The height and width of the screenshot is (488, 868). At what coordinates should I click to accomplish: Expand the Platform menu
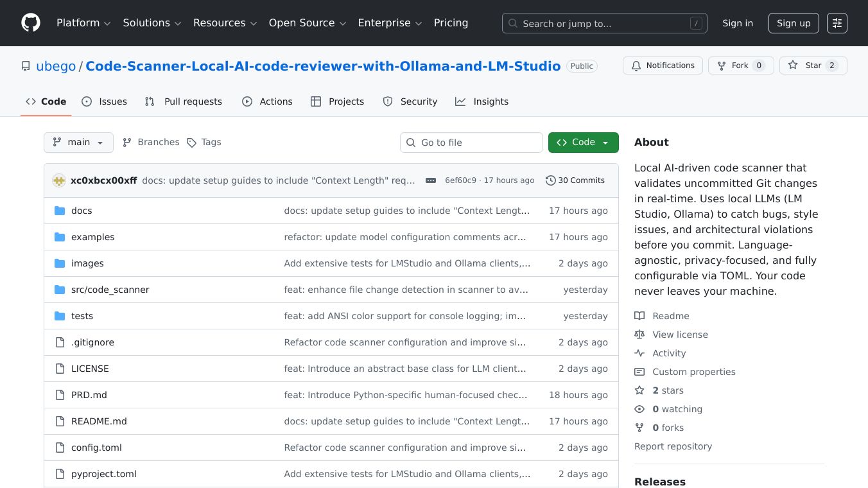pyautogui.click(x=83, y=23)
